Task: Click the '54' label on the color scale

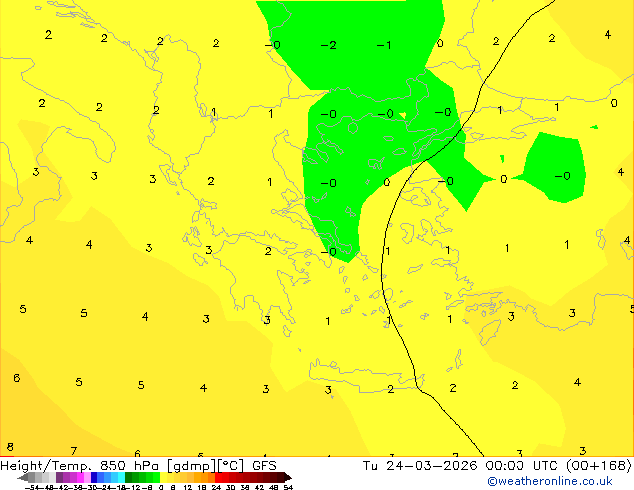Action: coord(288,487)
